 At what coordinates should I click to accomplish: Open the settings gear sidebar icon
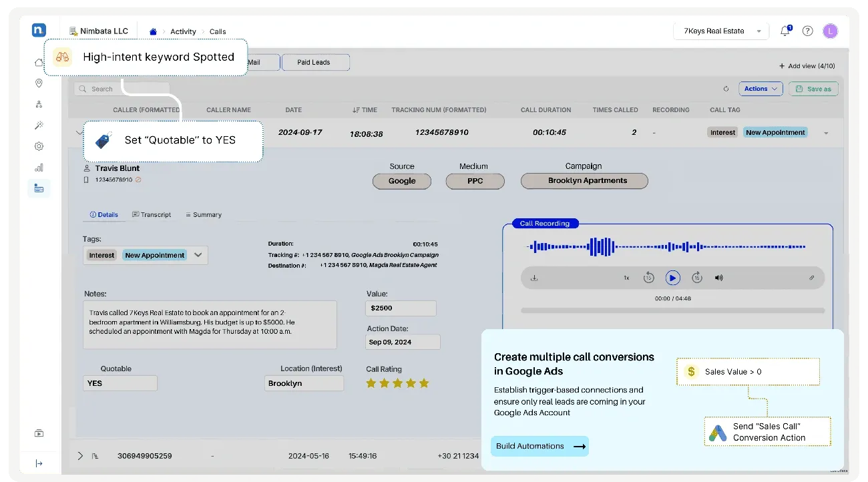point(39,146)
